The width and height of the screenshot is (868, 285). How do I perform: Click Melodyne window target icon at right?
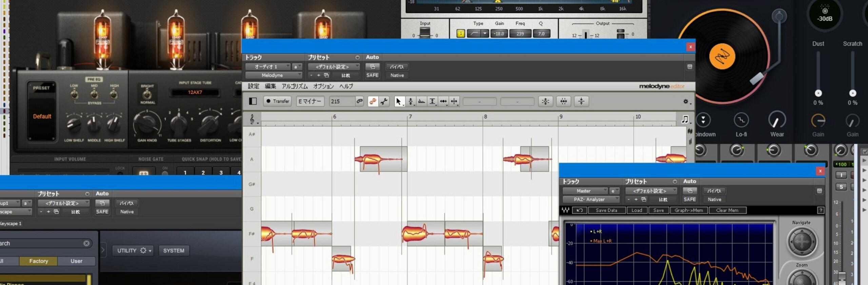[690, 67]
